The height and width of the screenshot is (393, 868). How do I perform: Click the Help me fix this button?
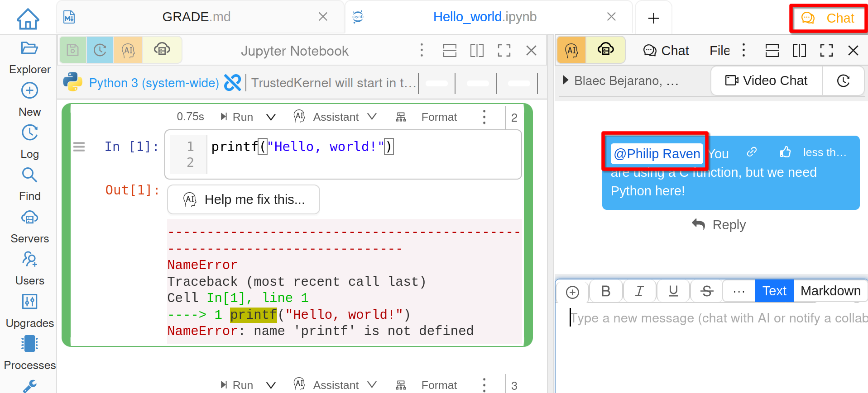(x=244, y=199)
